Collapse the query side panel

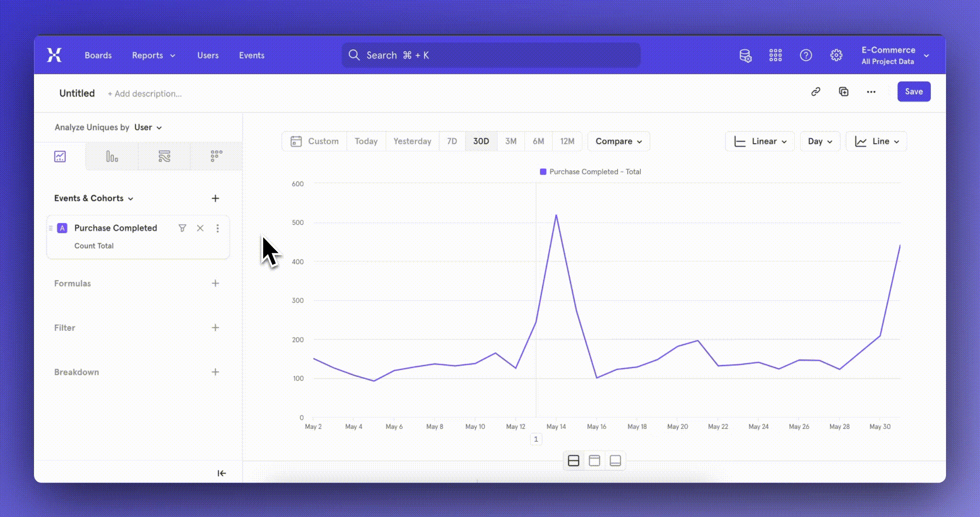(x=222, y=473)
